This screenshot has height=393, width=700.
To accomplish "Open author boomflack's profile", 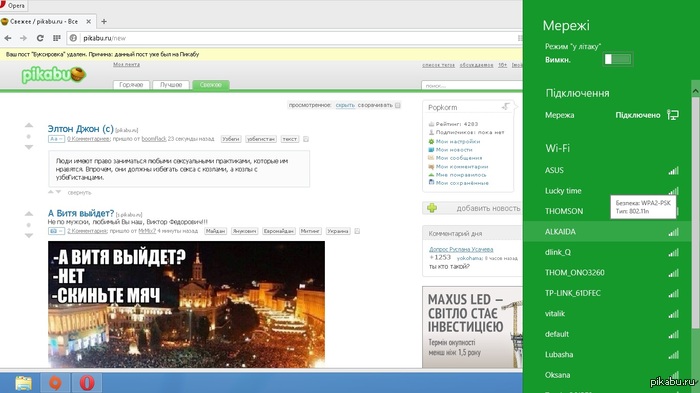I will click(x=154, y=139).
